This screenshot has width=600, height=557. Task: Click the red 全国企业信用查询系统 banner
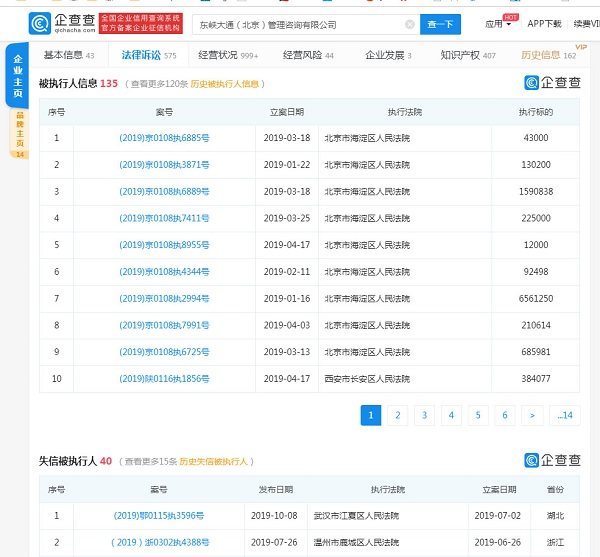point(140,23)
